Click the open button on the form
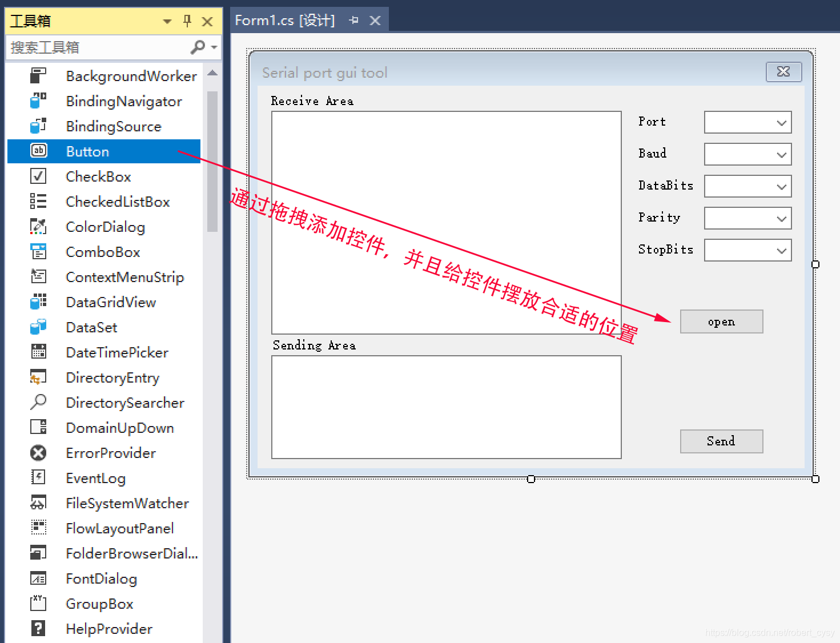This screenshot has height=643, width=840. click(x=721, y=321)
